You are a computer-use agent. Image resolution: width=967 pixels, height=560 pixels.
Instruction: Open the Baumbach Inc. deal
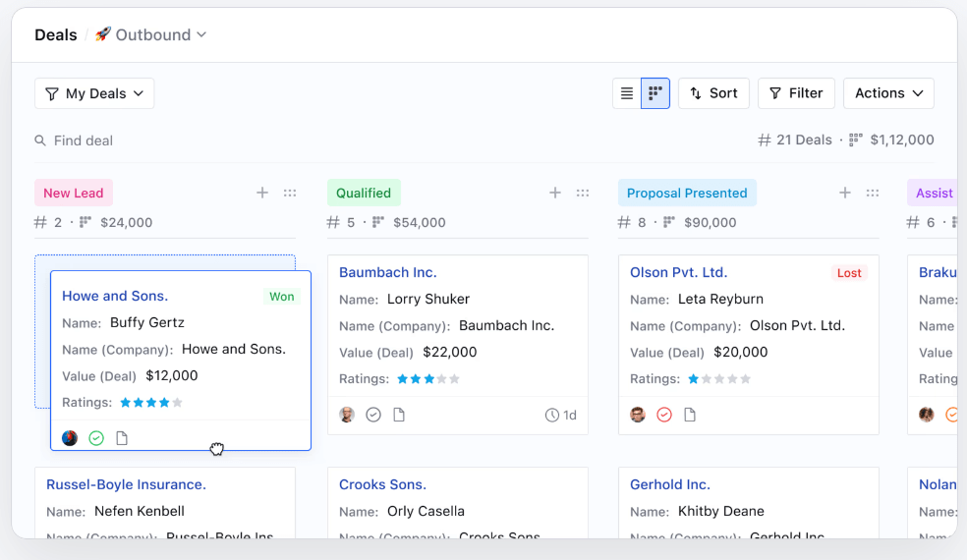[x=388, y=272]
